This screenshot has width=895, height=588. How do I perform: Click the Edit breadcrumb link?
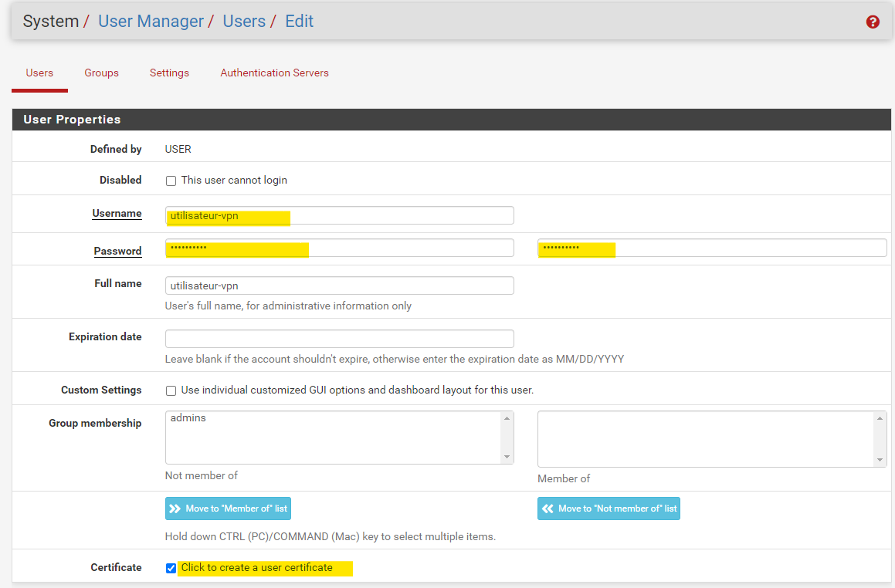point(299,22)
